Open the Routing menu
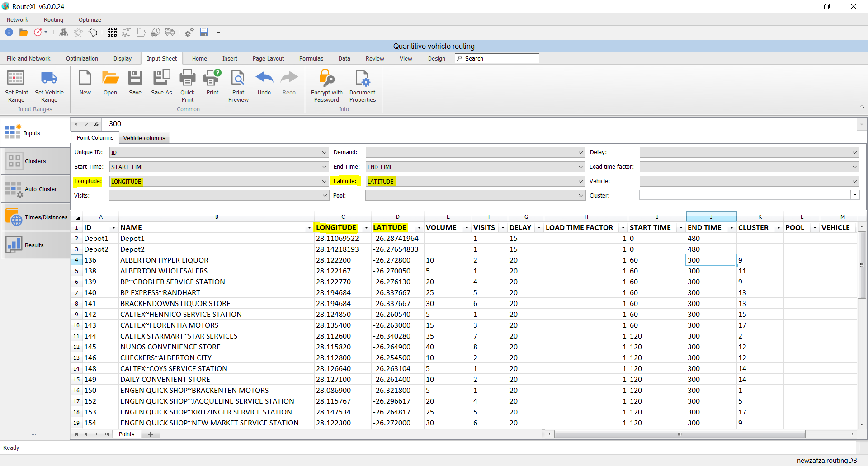Screen dimensions: 868x466 [53, 19]
